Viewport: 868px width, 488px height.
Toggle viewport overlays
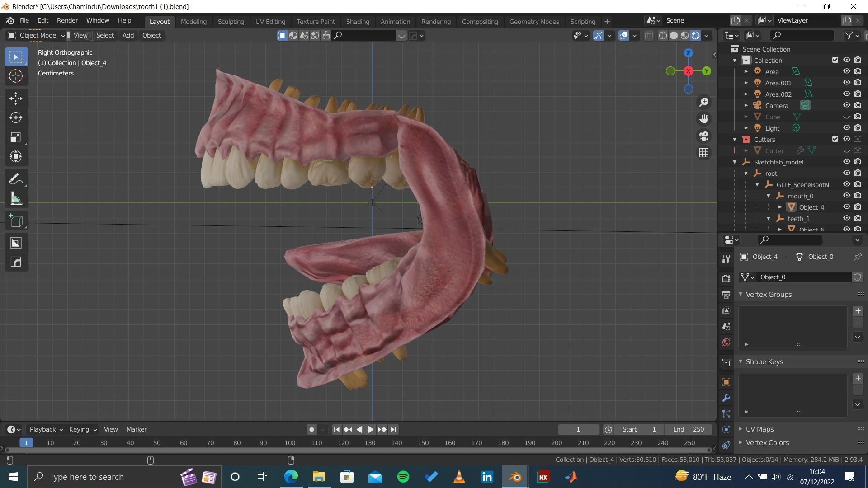coord(623,35)
